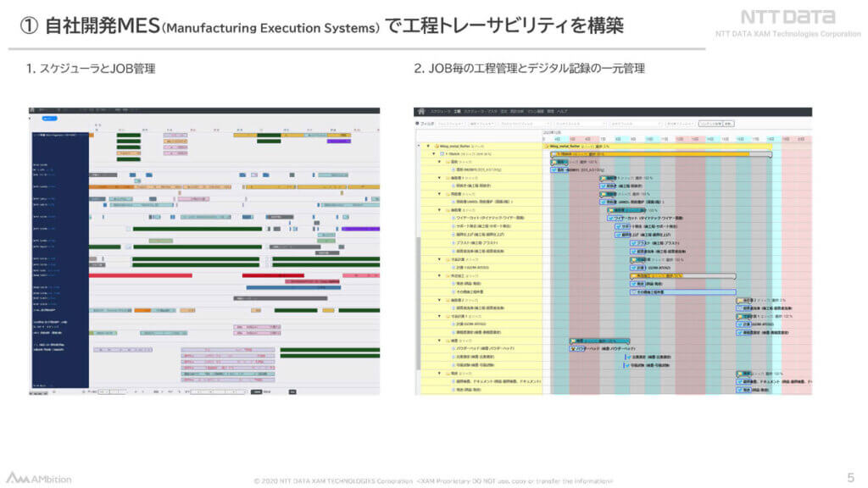Click the 引張試験 document icon in the tree
Image resolution: width=868 pixels, height=488 pixels.
coord(453,365)
